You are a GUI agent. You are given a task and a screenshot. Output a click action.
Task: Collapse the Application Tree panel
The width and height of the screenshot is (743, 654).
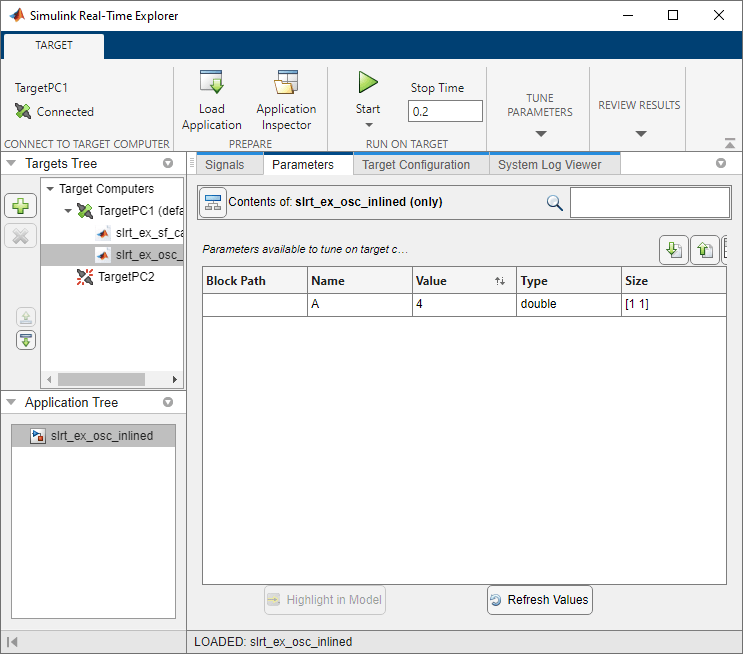tap(11, 402)
